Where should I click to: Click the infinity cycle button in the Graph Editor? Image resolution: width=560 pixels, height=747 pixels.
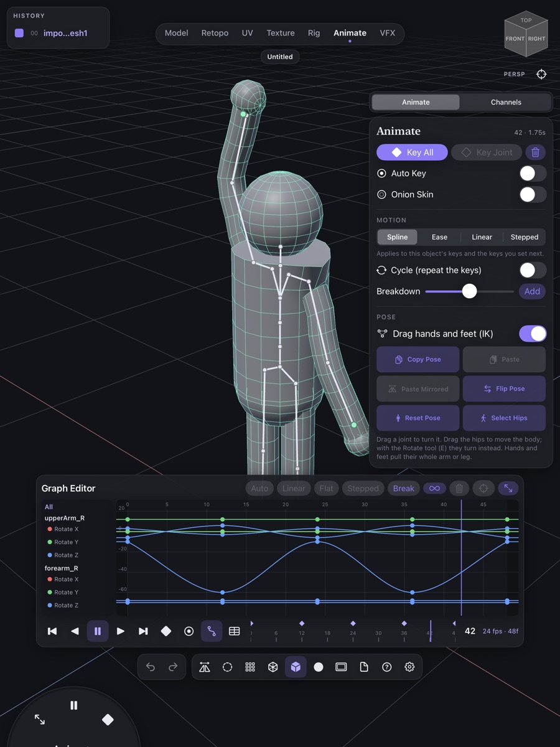tap(435, 489)
